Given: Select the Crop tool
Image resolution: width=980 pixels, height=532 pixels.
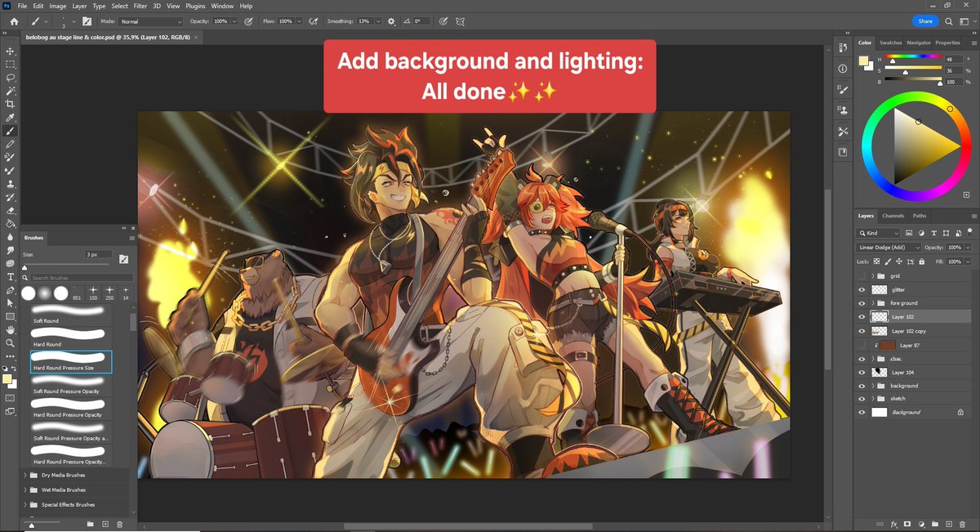Looking at the screenshot, I should click(10, 104).
